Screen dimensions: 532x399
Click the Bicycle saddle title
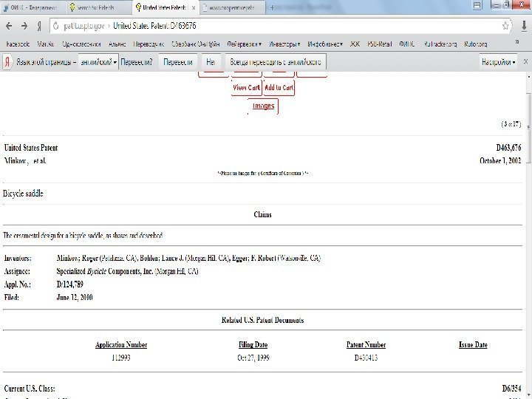pyautogui.click(x=23, y=194)
